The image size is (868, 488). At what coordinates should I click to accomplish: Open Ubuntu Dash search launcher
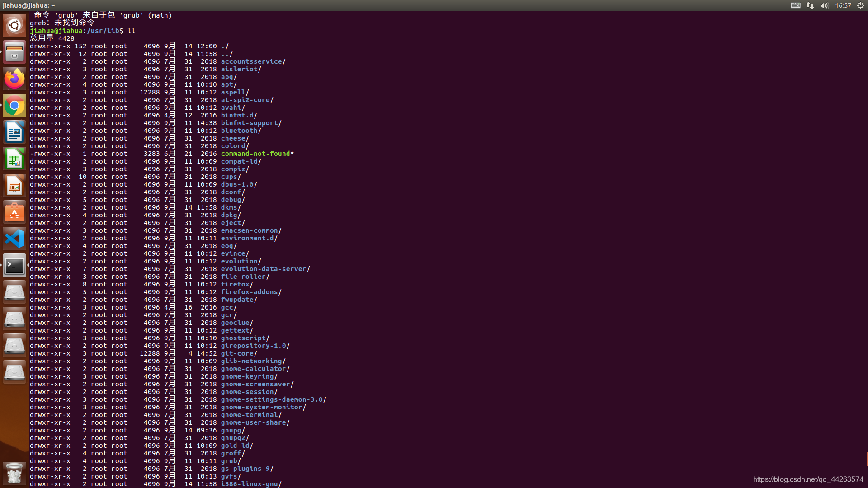[14, 25]
